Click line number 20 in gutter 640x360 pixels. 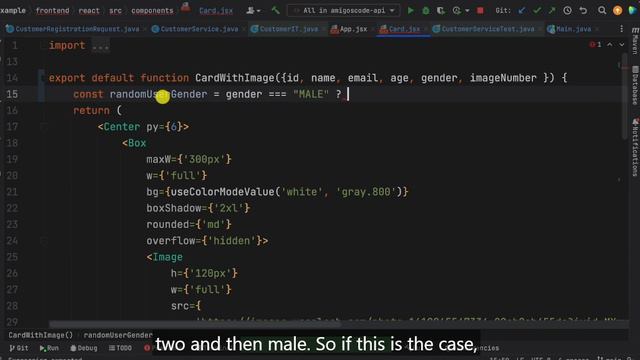coord(12,176)
